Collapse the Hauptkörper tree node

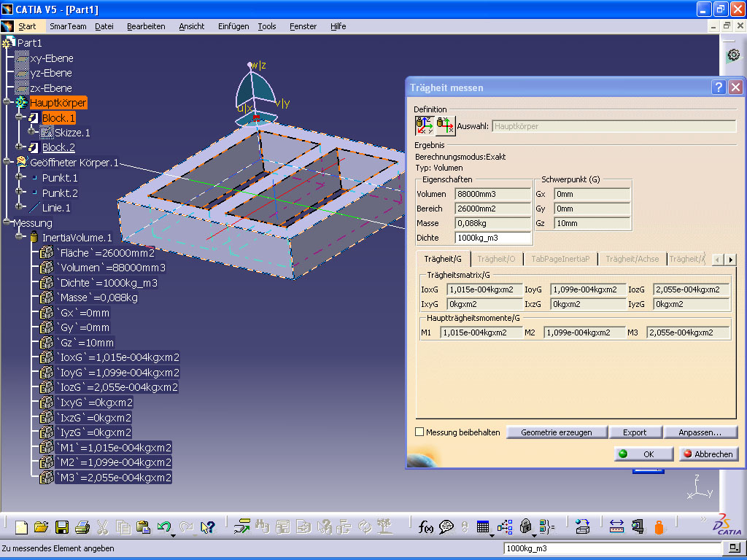tap(7, 102)
